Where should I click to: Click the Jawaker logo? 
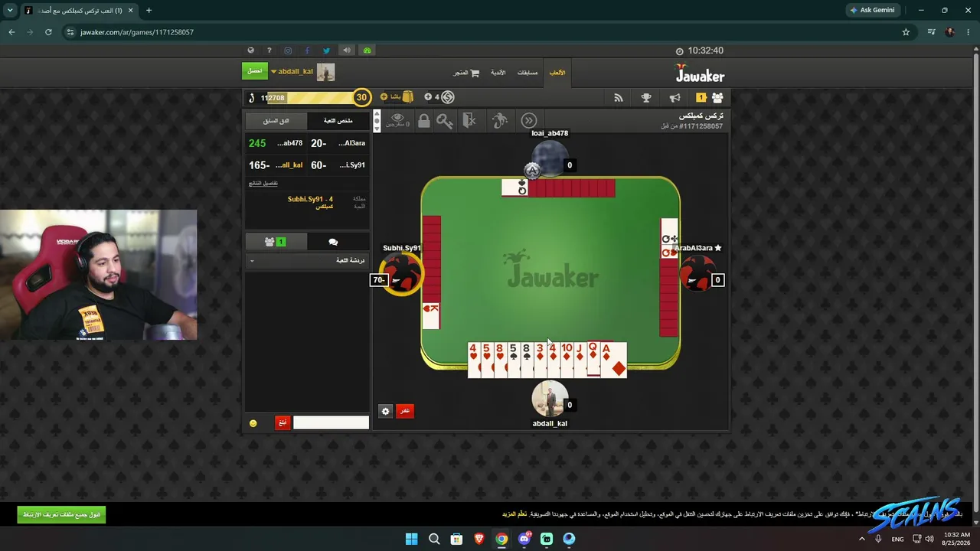(700, 73)
